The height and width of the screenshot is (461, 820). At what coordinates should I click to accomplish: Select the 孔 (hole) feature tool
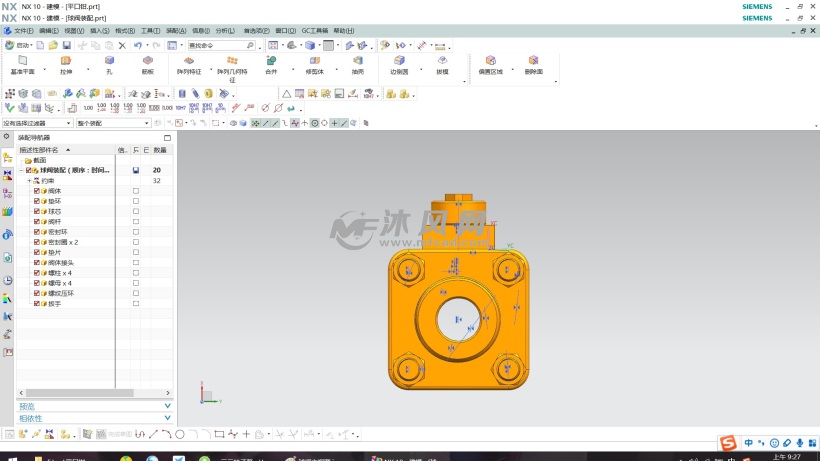pos(109,65)
